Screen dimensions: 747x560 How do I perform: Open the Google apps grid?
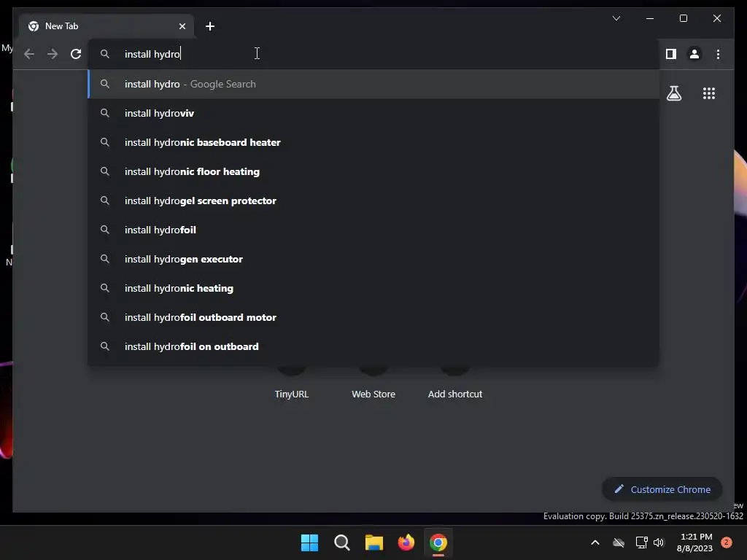pyautogui.click(x=709, y=93)
